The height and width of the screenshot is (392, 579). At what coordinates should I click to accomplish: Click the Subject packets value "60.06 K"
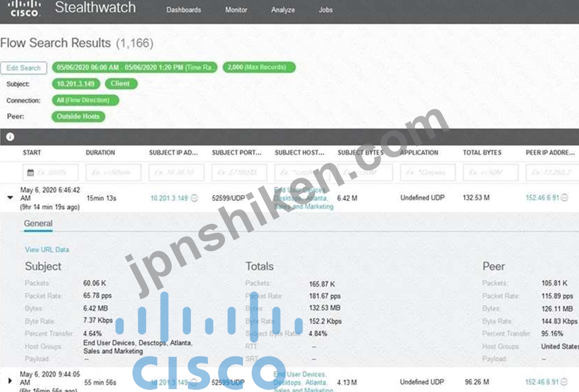[94, 283]
